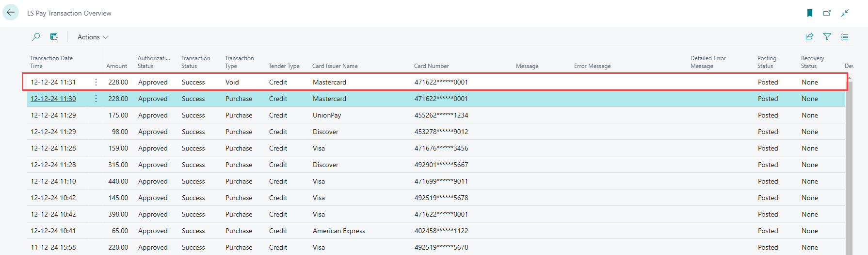
Task: Open row options for the Void transaction
Action: pos(96,82)
